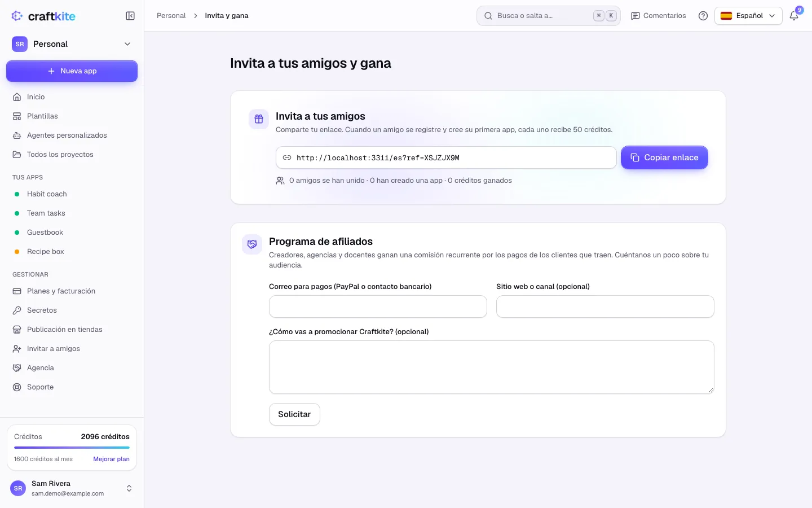Open the Recipe box app
The width and height of the screenshot is (812, 508).
pos(72,252)
